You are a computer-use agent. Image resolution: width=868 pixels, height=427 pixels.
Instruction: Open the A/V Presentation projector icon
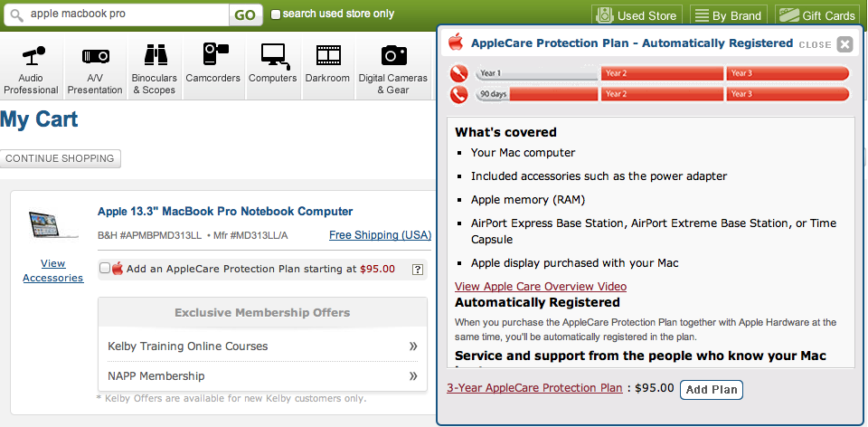click(x=95, y=56)
